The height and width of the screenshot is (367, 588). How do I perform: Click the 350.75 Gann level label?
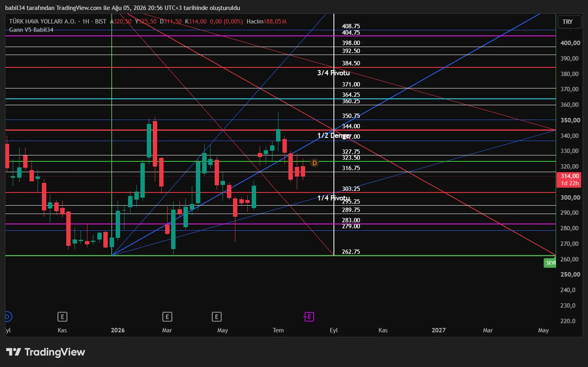(351, 116)
